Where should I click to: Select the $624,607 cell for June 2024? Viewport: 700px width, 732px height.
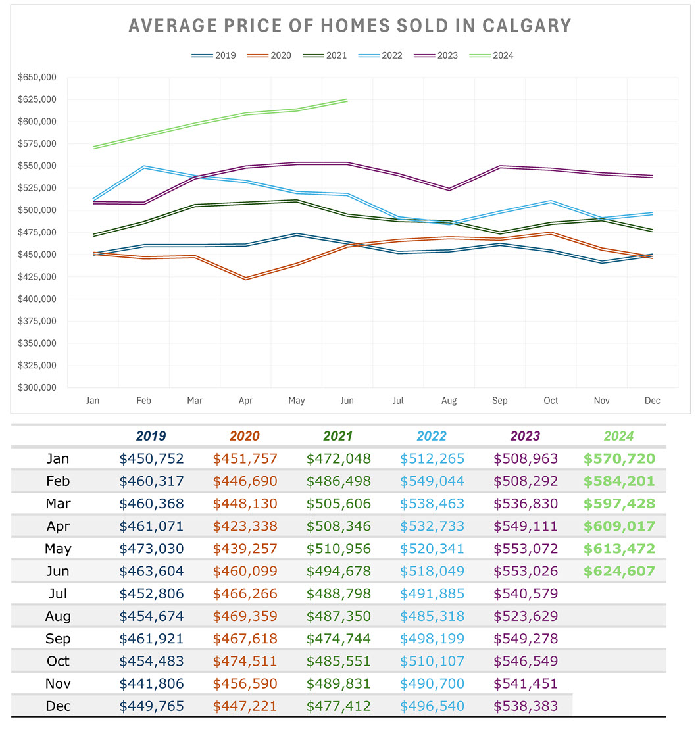pyautogui.click(x=619, y=571)
